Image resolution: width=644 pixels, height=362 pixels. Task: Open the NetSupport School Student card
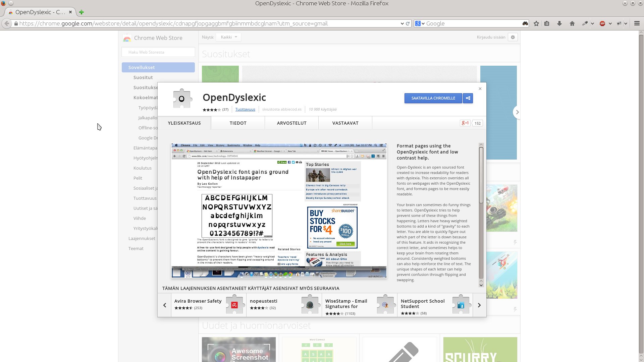point(435,305)
